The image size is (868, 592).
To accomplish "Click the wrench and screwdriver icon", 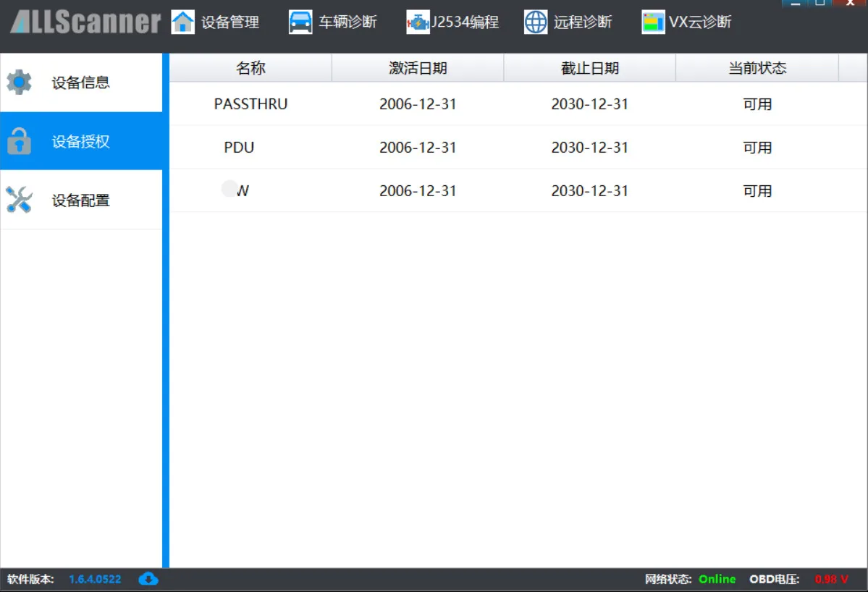I will pos(20,200).
